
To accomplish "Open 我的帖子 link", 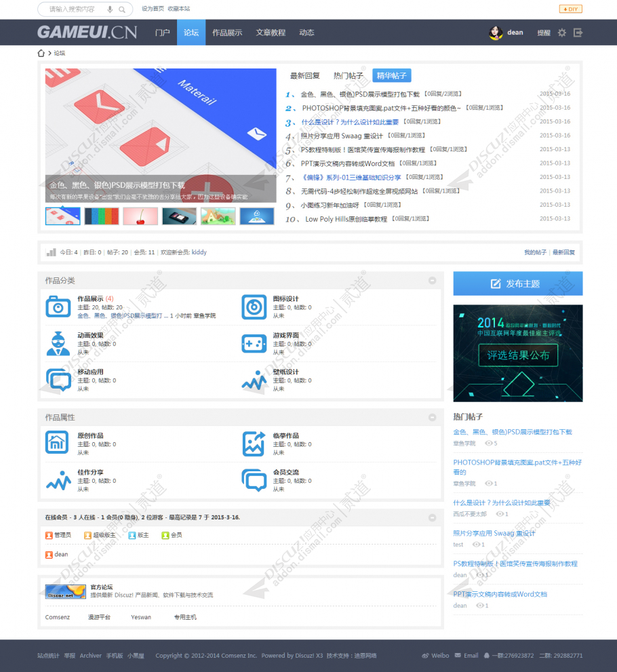I will tap(535, 252).
